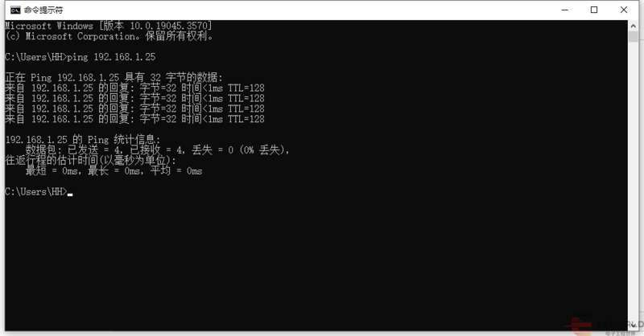Click the scrollbar up arrow
The image size is (644, 336).
point(633,26)
